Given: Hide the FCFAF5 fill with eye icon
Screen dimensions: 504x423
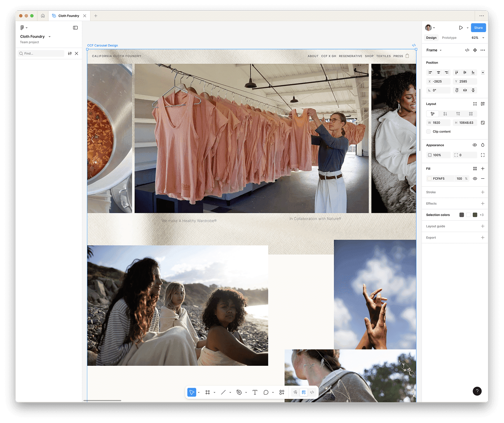Looking at the screenshot, I should (x=475, y=179).
